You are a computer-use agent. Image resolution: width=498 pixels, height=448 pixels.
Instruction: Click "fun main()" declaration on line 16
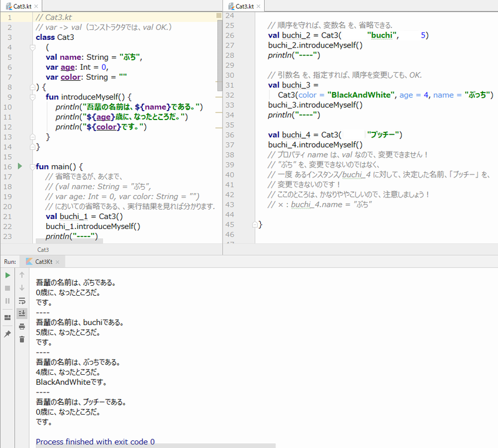coord(56,167)
